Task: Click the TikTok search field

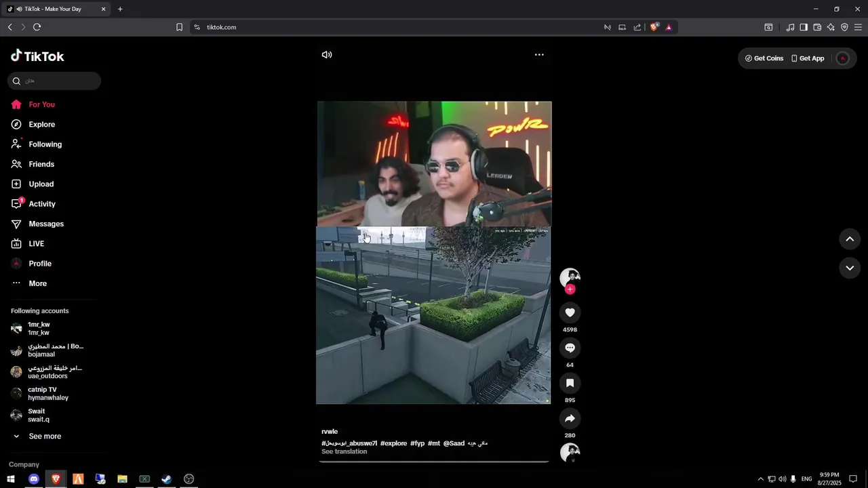Action: (54, 81)
